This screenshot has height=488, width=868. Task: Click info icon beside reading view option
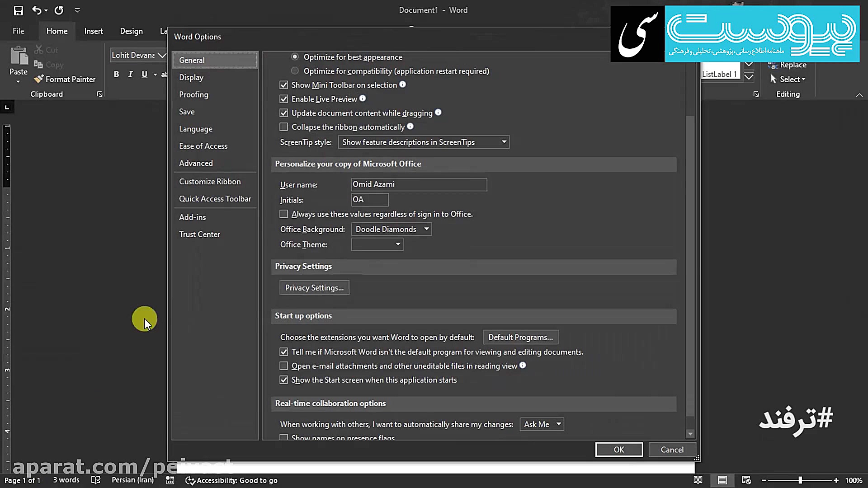[x=523, y=366]
